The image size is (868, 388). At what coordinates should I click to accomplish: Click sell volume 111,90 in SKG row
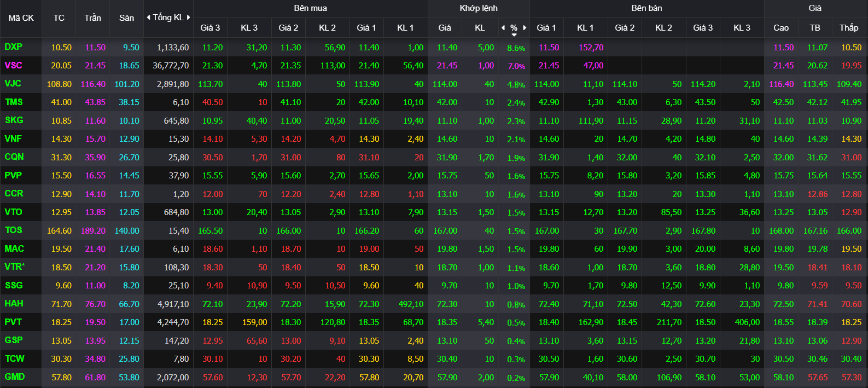(x=591, y=121)
